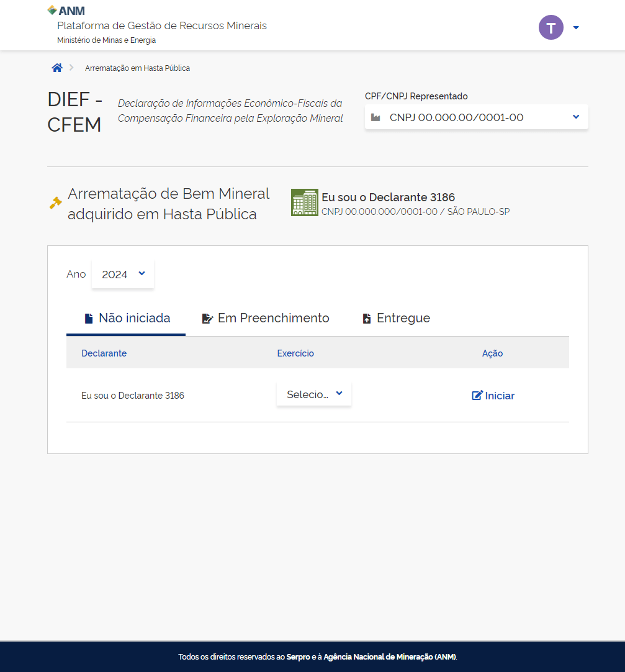The width and height of the screenshot is (625, 672).
Task: Click Agência Nacional de Mineração footer link
Action: 389,656
